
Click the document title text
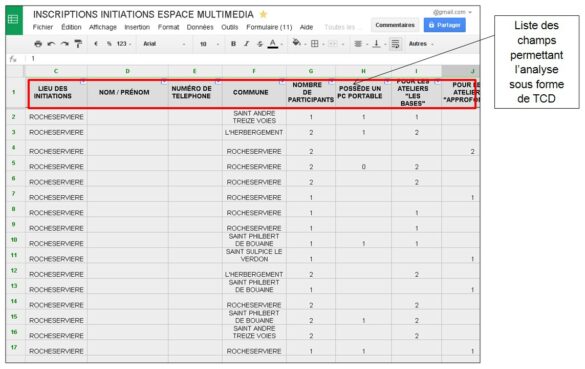pos(143,15)
